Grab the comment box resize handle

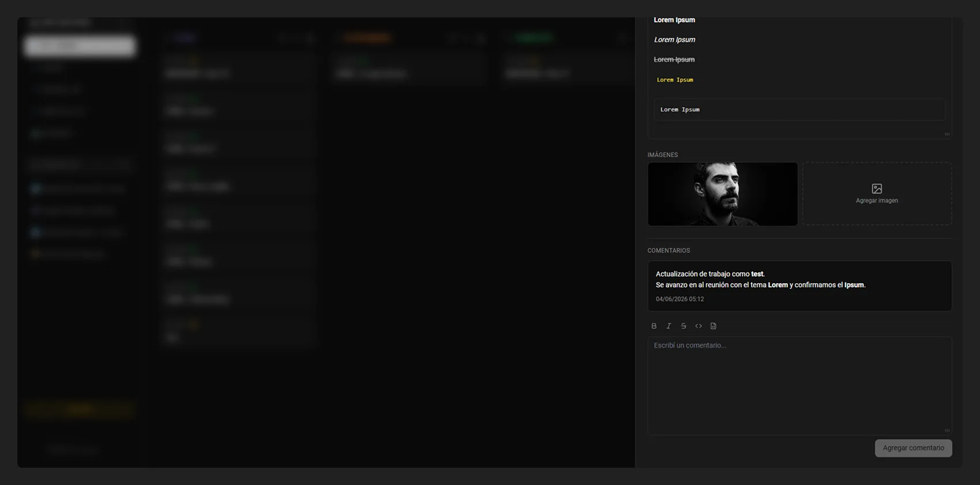coord(947,430)
